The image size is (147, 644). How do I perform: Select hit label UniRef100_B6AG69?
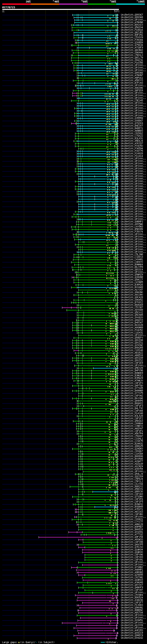(x=132, y=305)
